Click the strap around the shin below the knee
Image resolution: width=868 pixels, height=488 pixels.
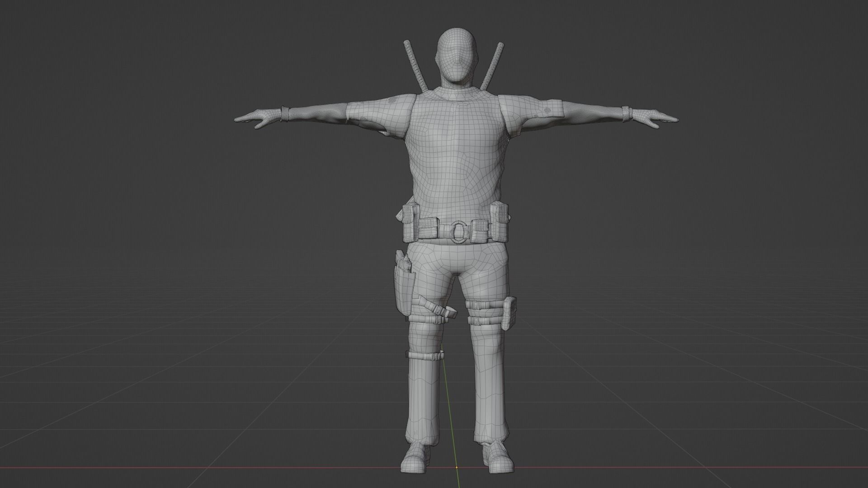coord(425,357)
